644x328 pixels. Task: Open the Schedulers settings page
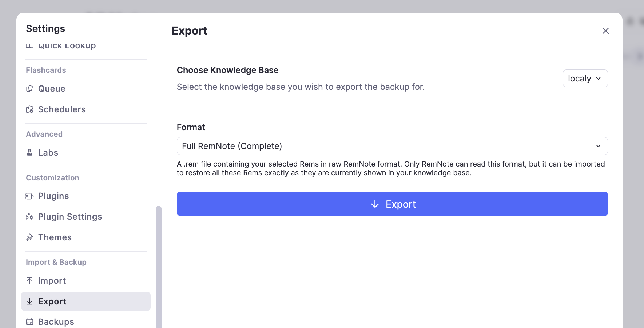pos(61,109)
